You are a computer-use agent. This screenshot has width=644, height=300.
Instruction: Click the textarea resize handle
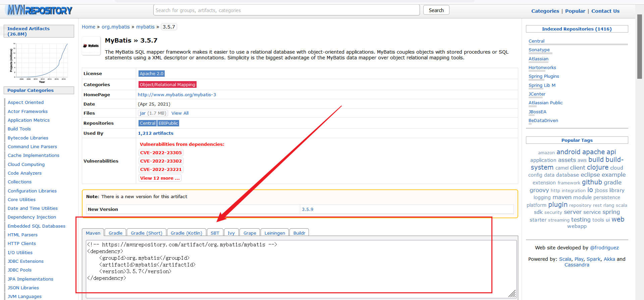click(x=512, y=294)
